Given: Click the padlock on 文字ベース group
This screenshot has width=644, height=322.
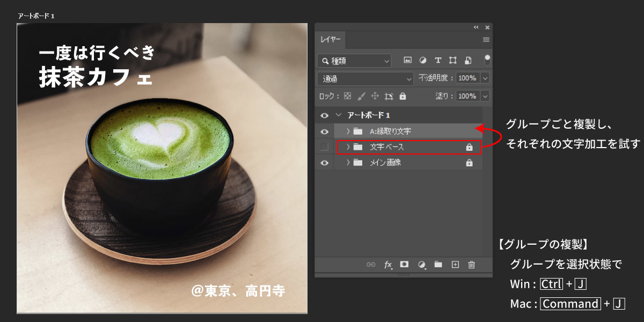Looking at the screenshot, I should [x=470, y=147].
